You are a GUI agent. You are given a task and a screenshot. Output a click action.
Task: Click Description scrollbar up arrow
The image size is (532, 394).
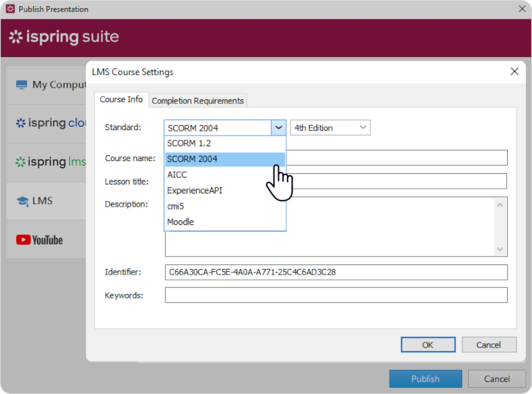500,205
